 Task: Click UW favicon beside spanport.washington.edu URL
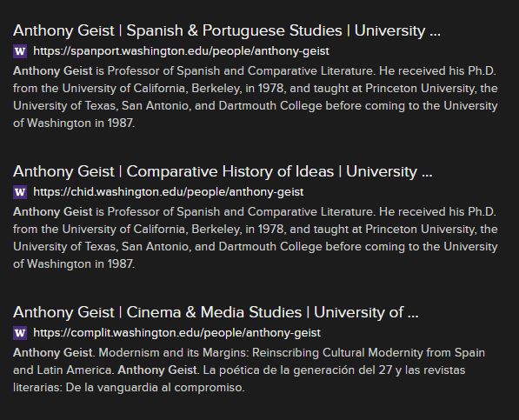tap(20, 51)
